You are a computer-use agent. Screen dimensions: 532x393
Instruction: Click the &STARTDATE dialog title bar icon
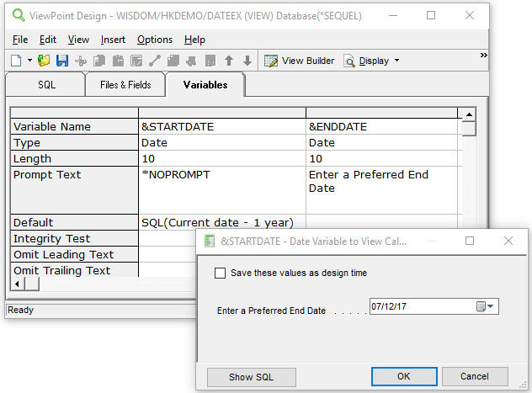210,241
